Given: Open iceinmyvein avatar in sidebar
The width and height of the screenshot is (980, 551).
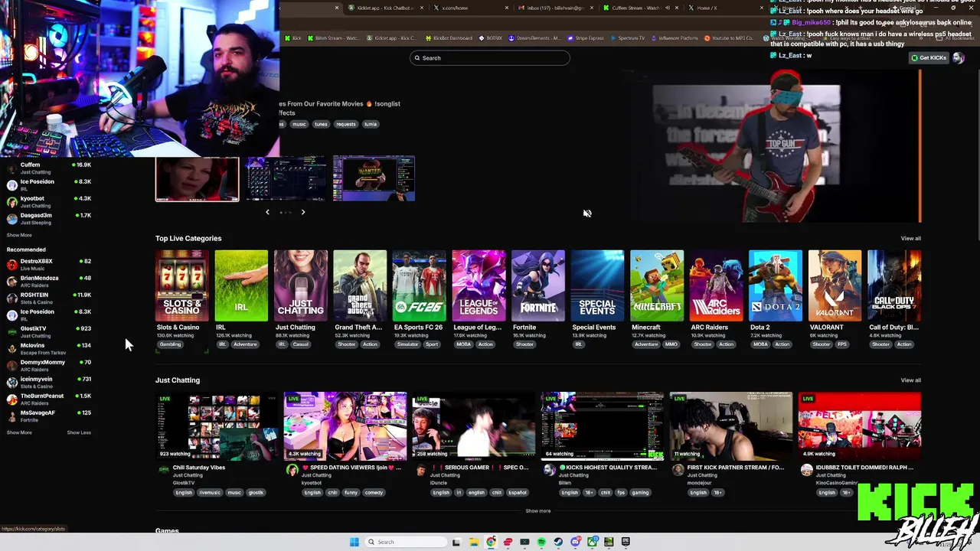Looking at the screenshot, I should [x=12, y=383].
